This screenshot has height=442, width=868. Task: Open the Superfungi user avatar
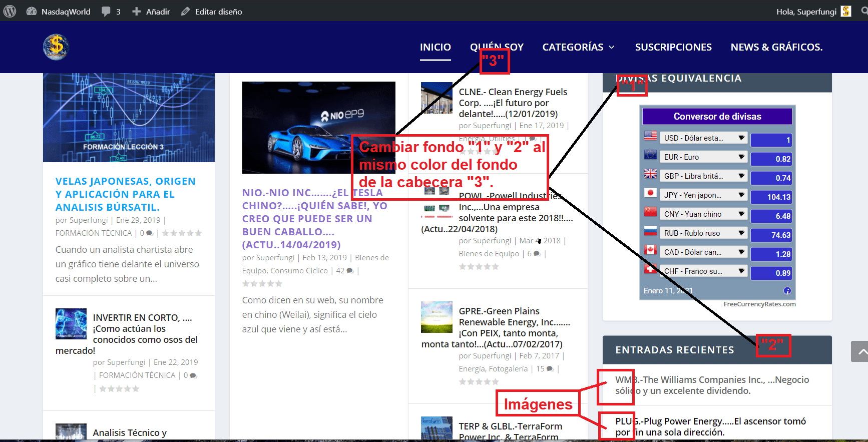[x=846, y=11]
